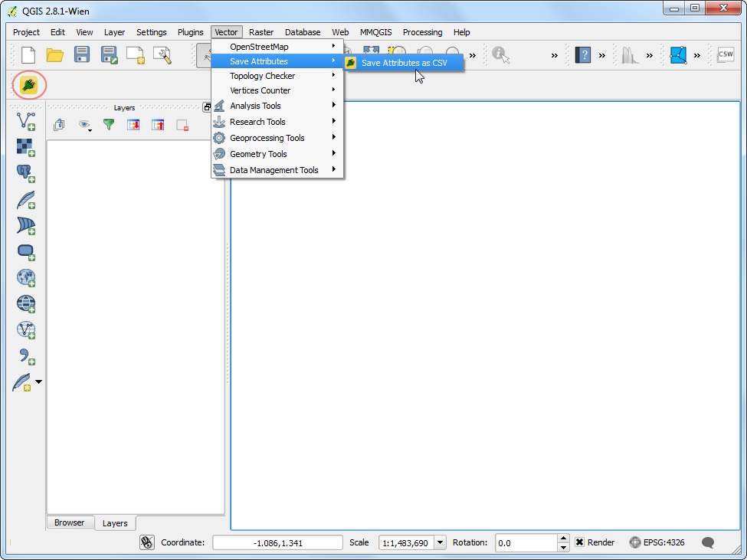The height and width of the screenshot is (560, 747).
Task: Open the New Print Composer icon
Action: point(136,54)
